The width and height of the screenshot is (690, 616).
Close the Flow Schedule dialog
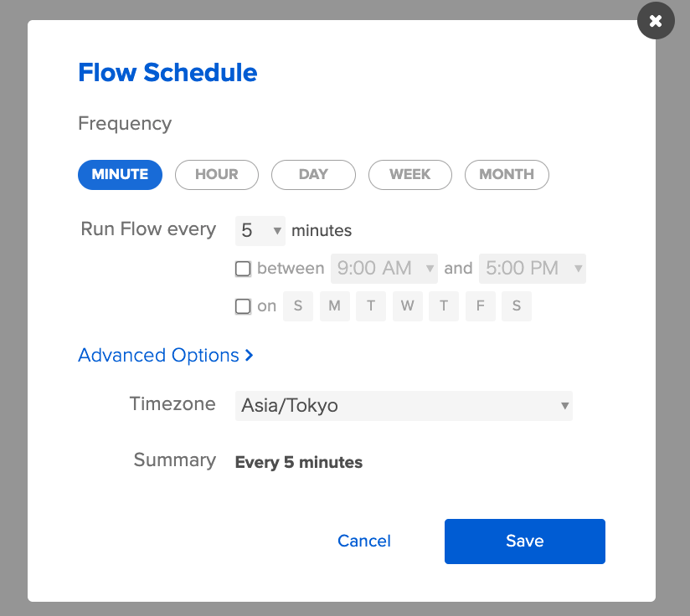point(656,21)
